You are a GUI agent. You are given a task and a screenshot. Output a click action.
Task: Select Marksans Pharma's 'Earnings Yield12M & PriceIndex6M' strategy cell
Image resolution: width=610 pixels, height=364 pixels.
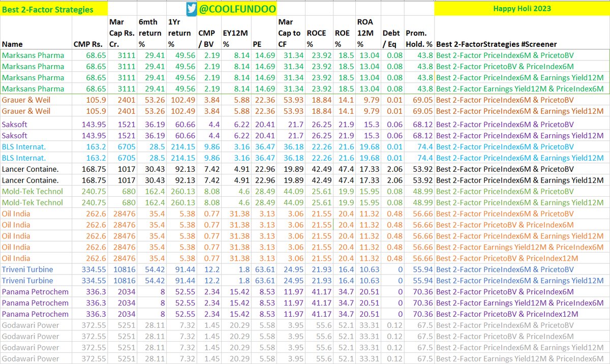(x=522, y=88)
